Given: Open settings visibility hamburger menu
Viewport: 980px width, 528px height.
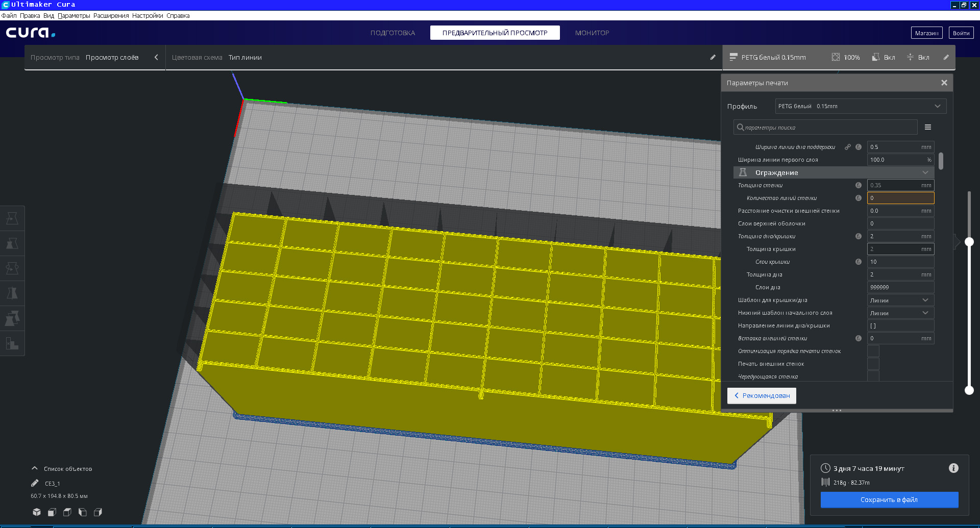Looking at the screenshot, I should (928, 127).
